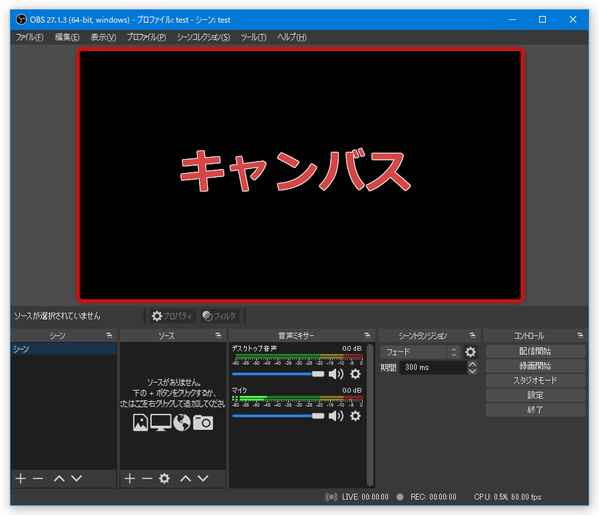Viewport: 599px width, 515px height.
Task: Move source down with arrow icon
Action: click(203, 478)
